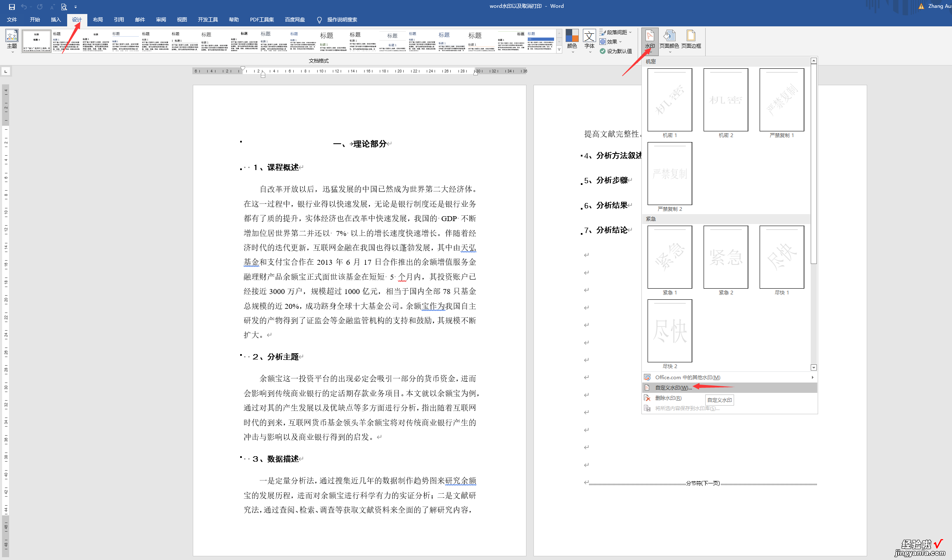Choose the 机密 2 watermark thumbnail
952x560 pixels.
(x=725, y=100)
